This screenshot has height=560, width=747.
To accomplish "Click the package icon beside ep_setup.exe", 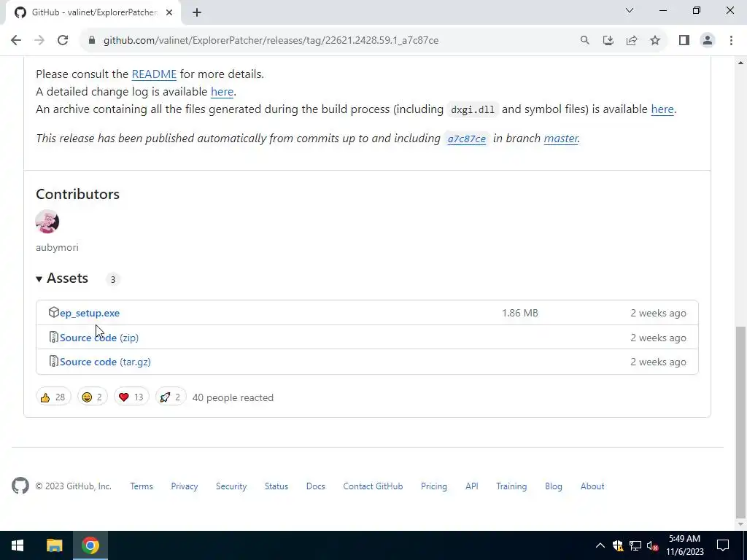I will click(x=54, y=312).
